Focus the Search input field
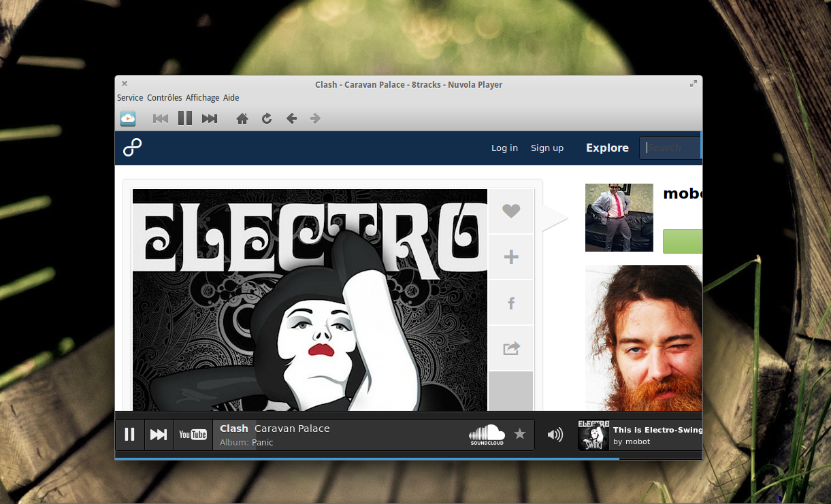Image resolution: width=831 pixels, height=504 pixels. click(x=670, y=148)
